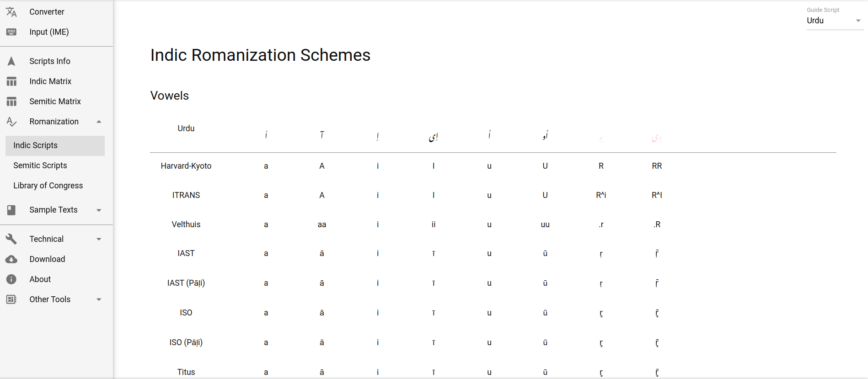
Task: Open Indic Matrix using its table icon
Action: tap(11, 81)
